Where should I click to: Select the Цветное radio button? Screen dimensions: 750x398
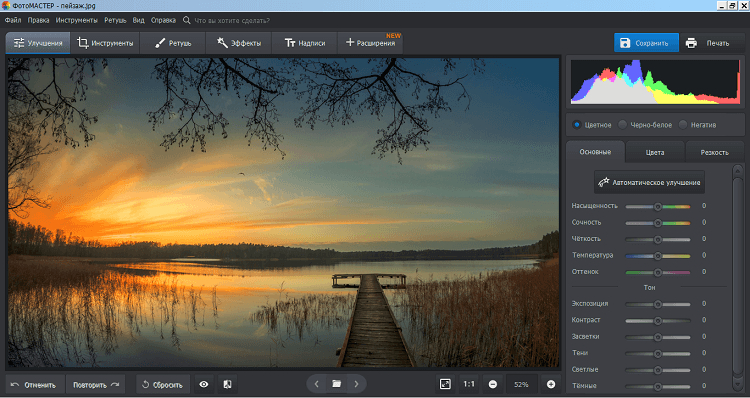(x=577, y=125)
